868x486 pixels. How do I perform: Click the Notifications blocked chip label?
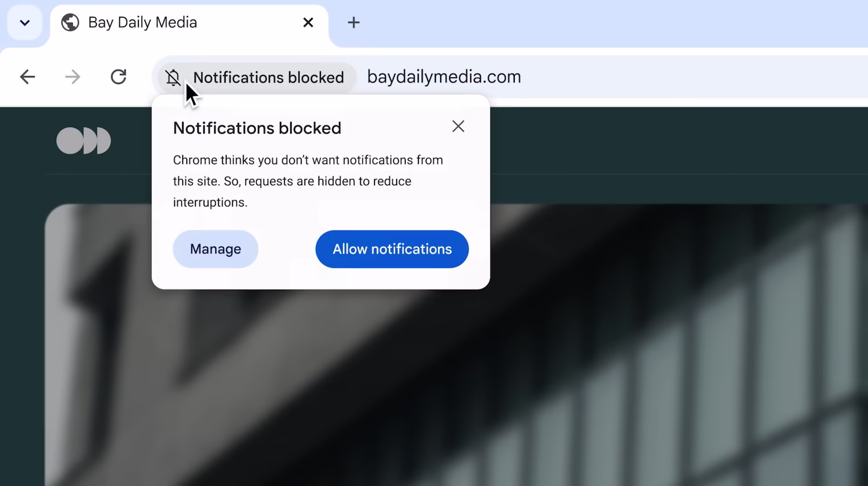coord(268,78)
